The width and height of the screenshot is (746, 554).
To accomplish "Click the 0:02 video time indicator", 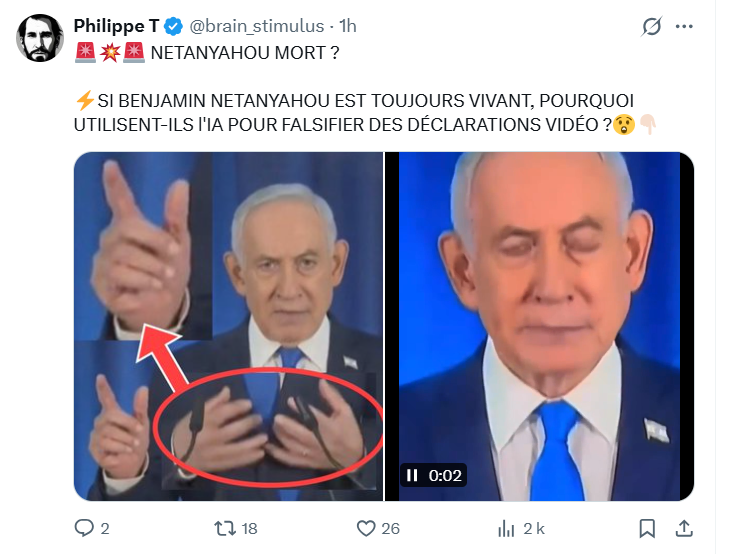I will pyautogui.click(x=445, y=475).
